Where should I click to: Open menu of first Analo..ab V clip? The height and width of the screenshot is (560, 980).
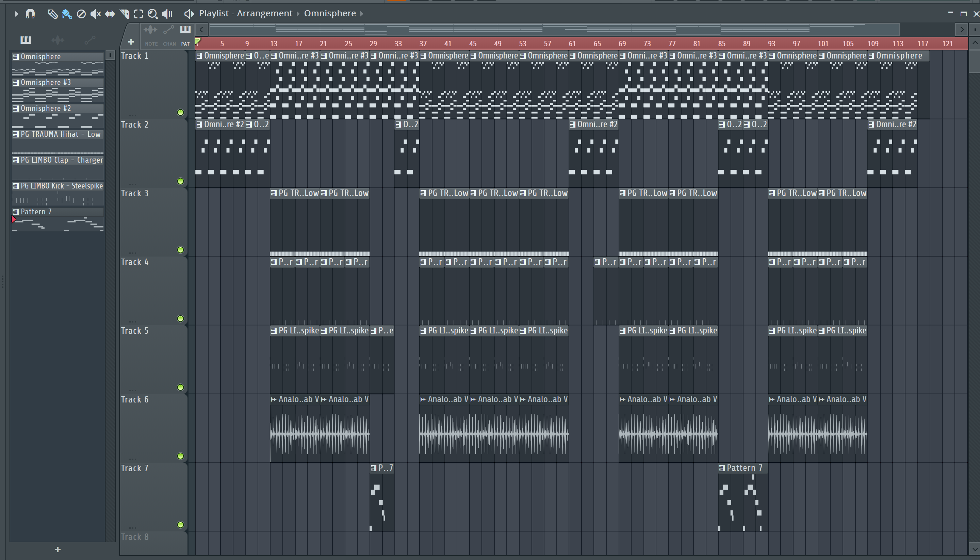click(x=274, y=399)
